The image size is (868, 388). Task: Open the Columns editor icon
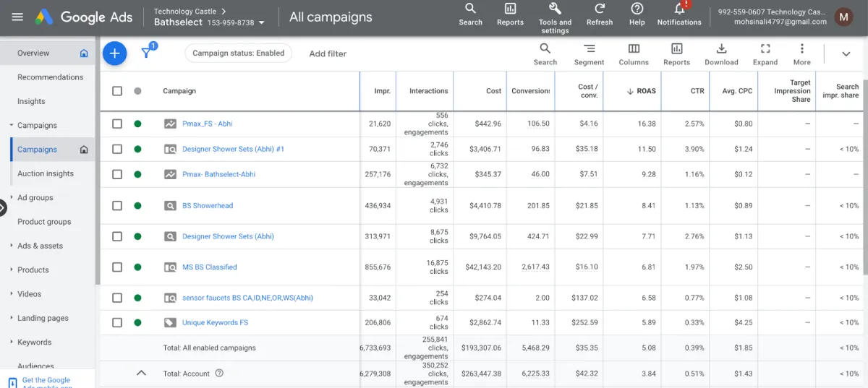click(x=634, y=49)
